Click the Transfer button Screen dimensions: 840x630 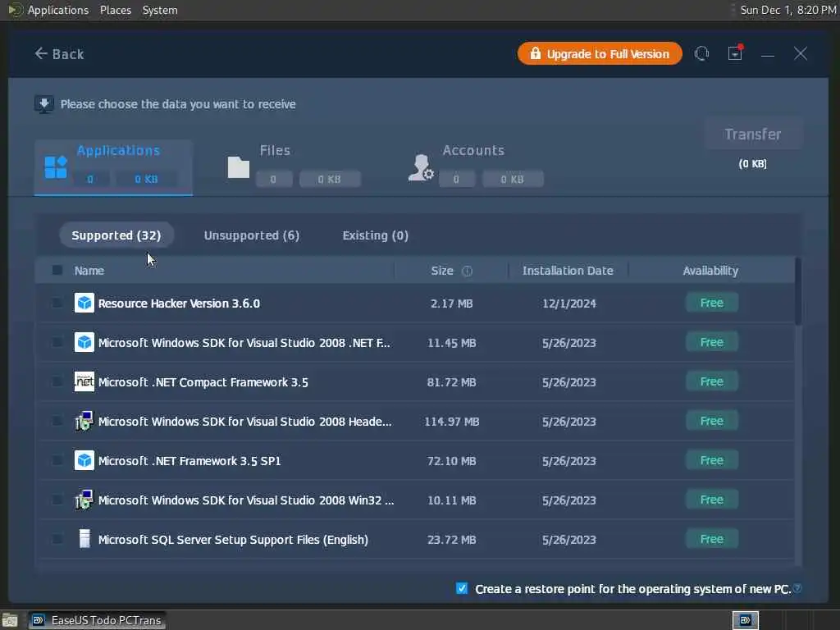(x=753, y=134)
